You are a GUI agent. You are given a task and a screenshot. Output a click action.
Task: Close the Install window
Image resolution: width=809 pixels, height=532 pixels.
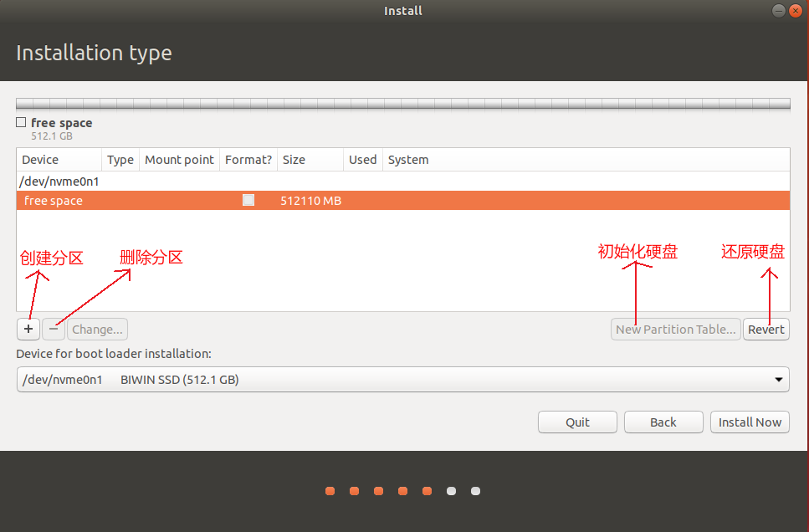click(796, 10)
